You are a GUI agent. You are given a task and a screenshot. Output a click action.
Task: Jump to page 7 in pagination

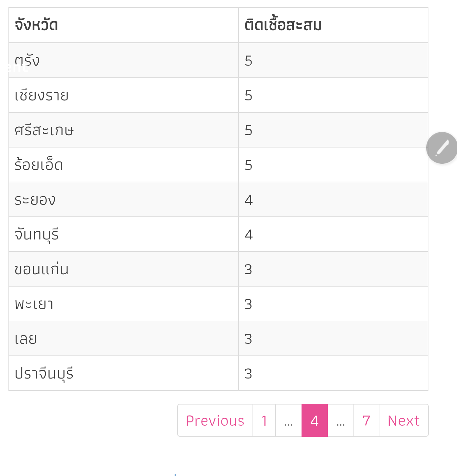click(x=366, y=420)
